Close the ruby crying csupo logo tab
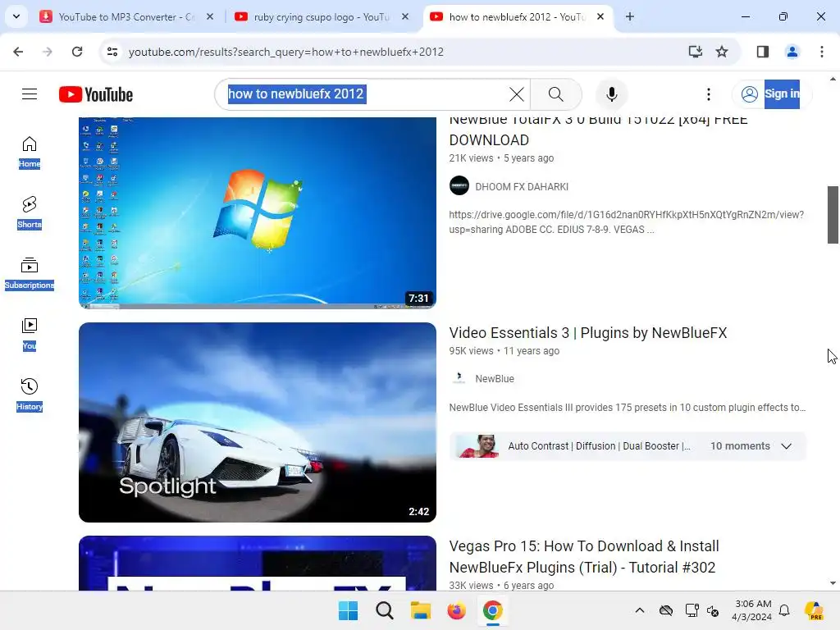Image resolution: width=840 pixels, height=630 pixels. coord(405,16)
